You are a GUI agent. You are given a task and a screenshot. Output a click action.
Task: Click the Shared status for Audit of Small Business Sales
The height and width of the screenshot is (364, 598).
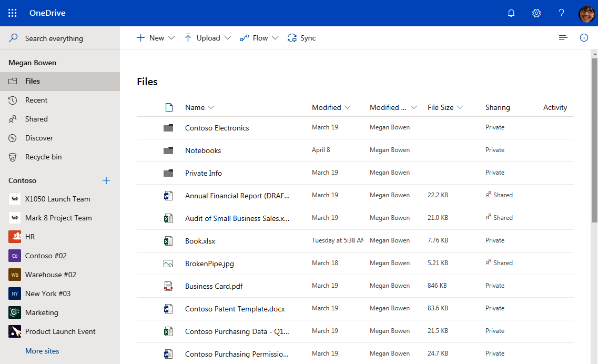point(499,217)
